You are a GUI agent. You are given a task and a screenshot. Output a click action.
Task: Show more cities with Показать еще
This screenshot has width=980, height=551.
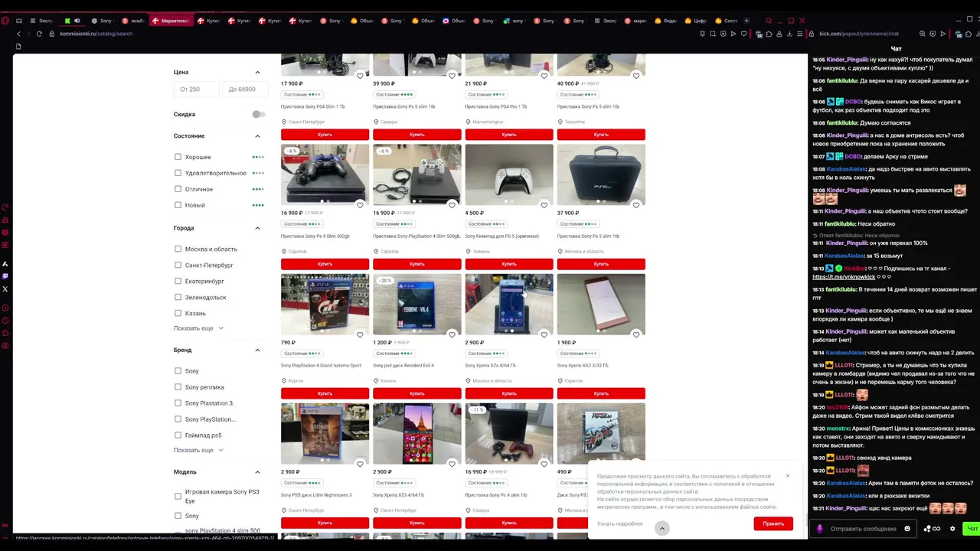pyautogui.click(x=198, y=328)
